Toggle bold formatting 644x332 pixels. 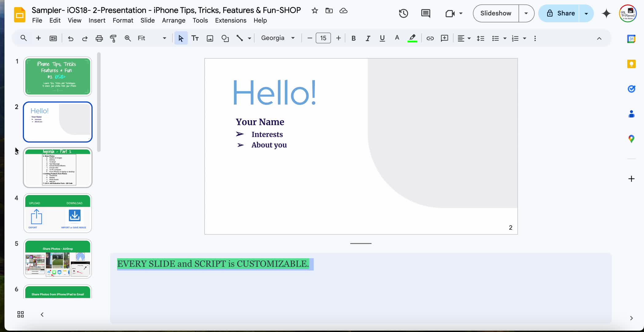[353, 38]
